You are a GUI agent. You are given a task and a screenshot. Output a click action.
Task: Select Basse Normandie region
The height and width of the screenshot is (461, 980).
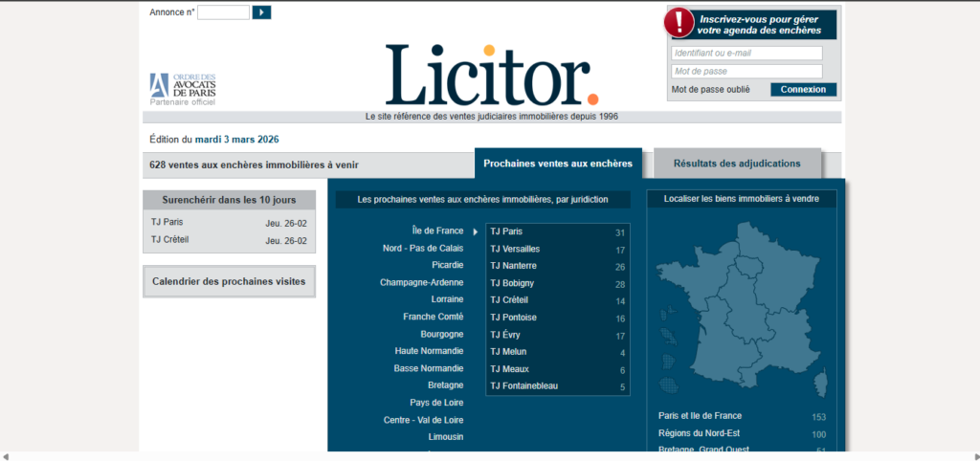coord(429,368)
